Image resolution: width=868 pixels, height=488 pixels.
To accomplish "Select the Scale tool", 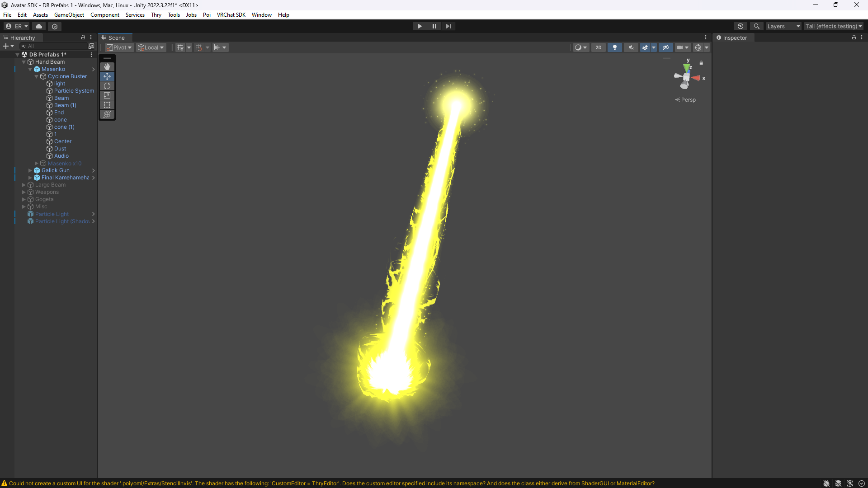I will pos(107,95).
